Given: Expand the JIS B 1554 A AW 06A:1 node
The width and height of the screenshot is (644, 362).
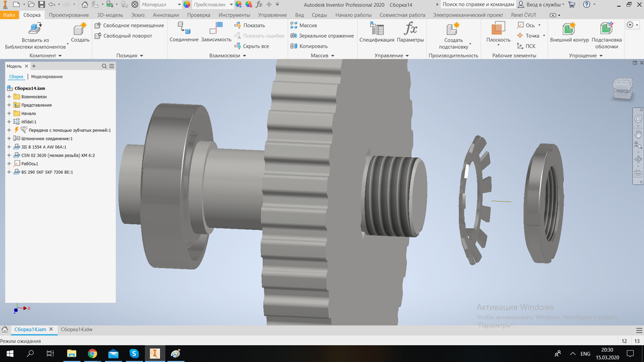Looking at the screenshot, I should click(x=9, y=146).
